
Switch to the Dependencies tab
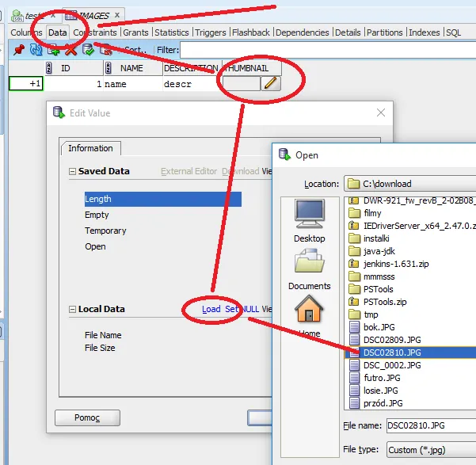pyautogui.click(x=302, y=32)
